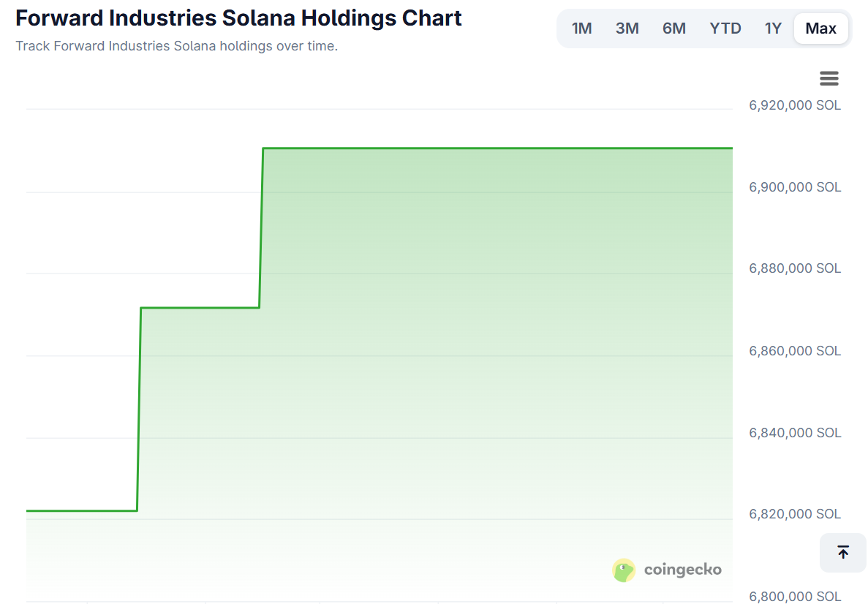Viewport: 868px width, 604px height.
Task: Click the 6,880,000 SOL axis label
Action: click(794, 268)
